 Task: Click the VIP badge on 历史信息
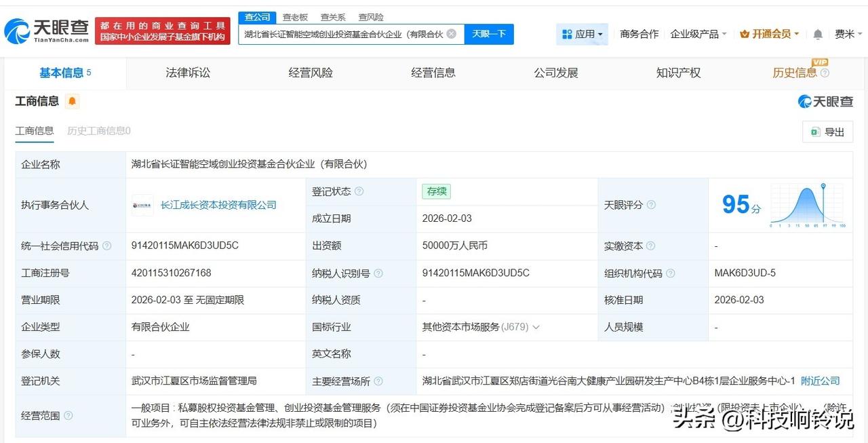(820, 62)
